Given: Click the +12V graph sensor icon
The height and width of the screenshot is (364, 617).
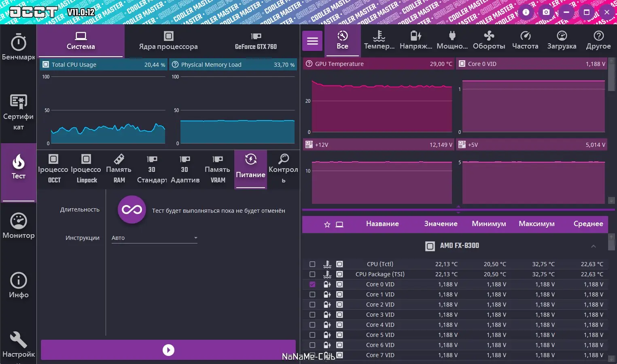Looking at the screenshot, I should (309, 144).
